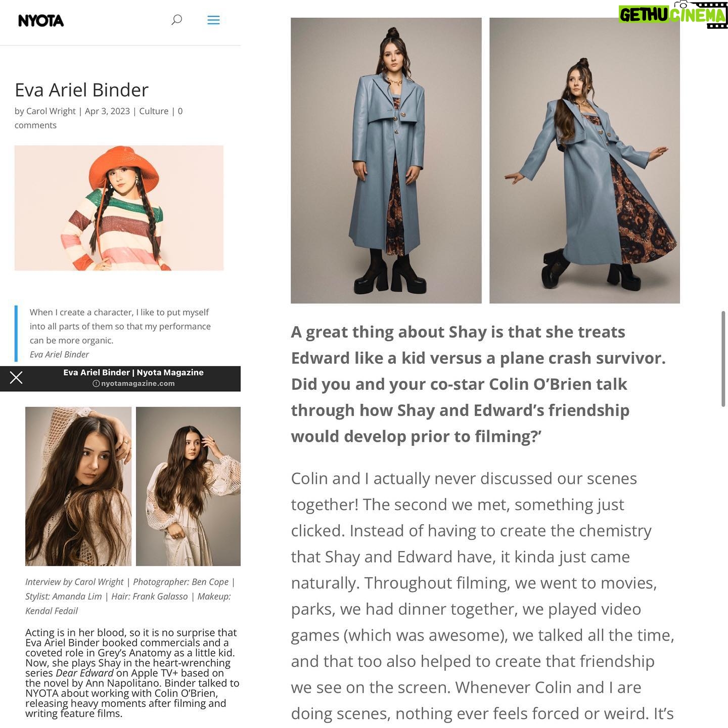Click the Apr 3, 2023 date

point(107,111)
